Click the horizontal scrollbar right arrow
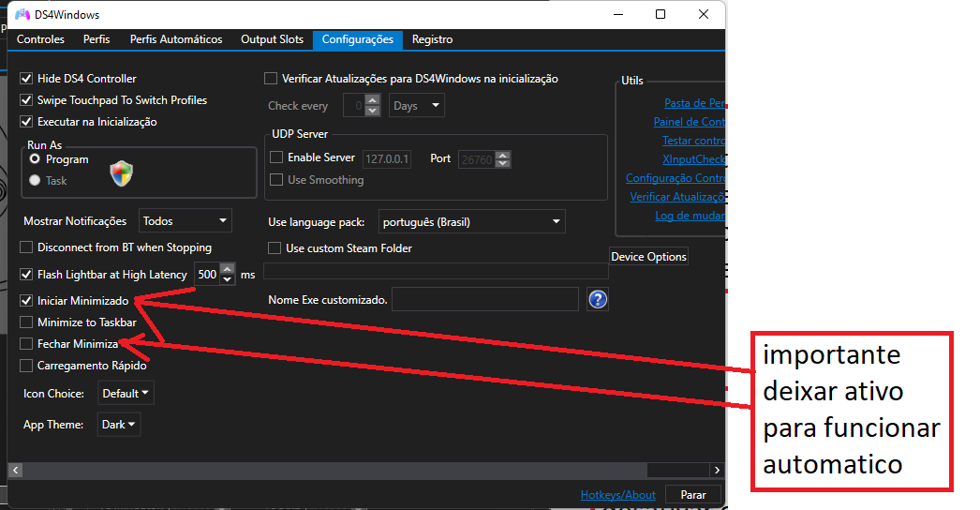The image size is (980, 510). (x=717, y=470)
